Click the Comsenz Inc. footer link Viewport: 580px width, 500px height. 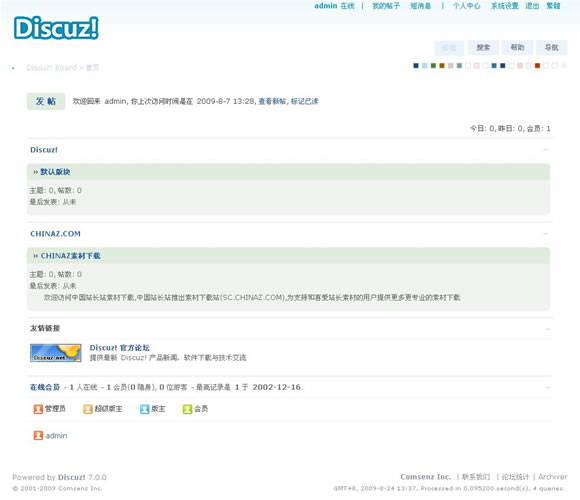425,477
